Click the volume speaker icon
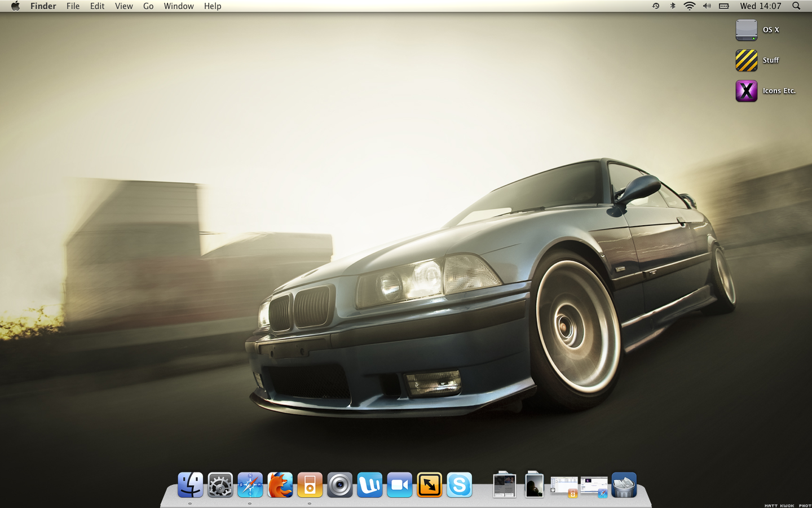812x508 pixels. tap(707, 6)
